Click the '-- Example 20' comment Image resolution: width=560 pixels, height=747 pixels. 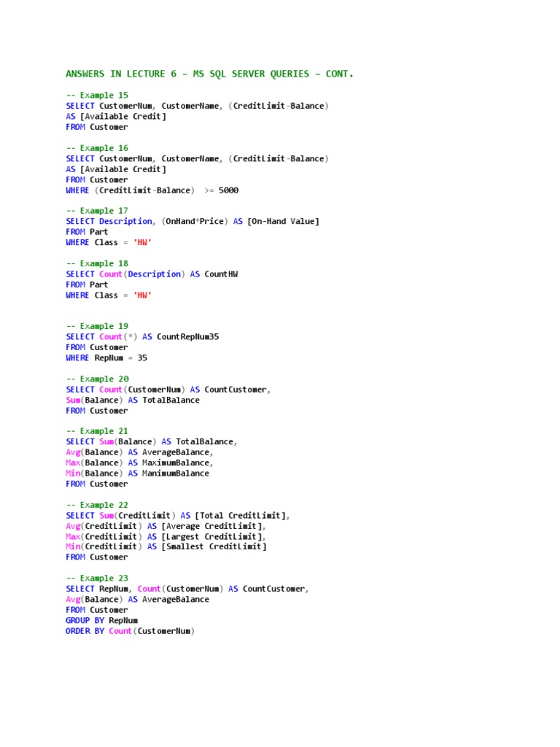(97, 379)
